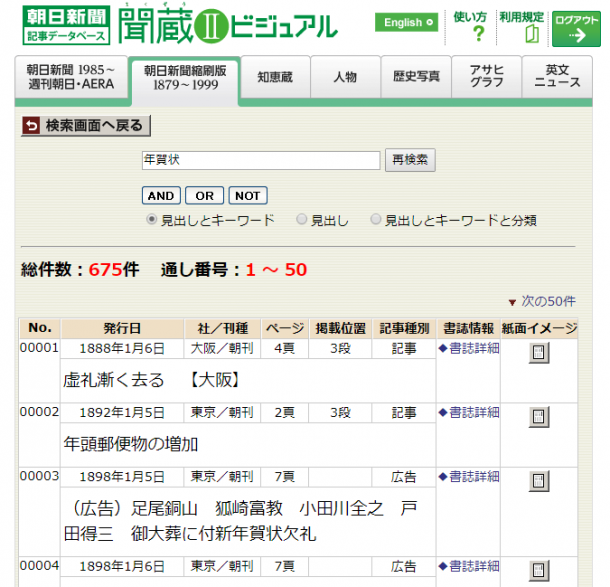Click date 1898年1月6日
This screenshot has height=587, width=610.
point(122,566)
